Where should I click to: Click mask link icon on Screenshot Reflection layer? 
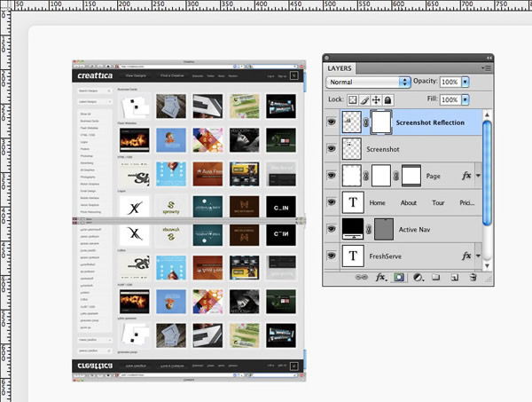click(x=365, y=122)
